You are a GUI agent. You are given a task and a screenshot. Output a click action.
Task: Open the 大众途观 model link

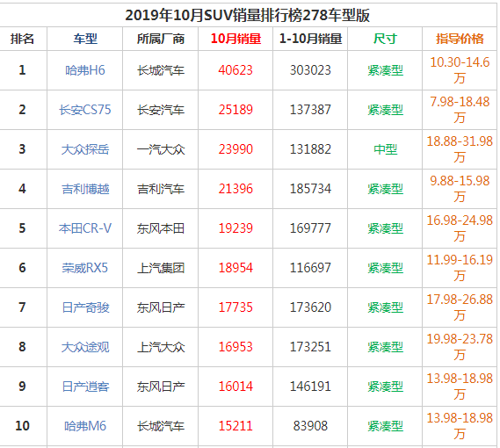coord(85,347)
